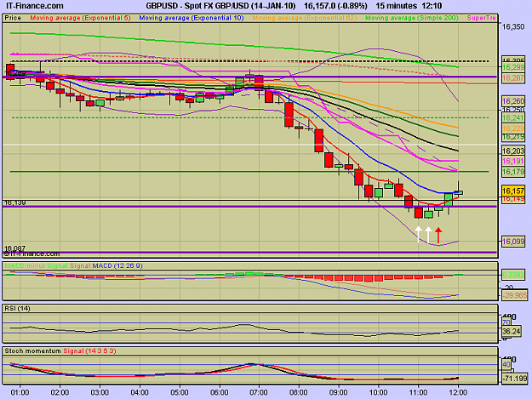Click the 08:00 time axis label
This screenshot has height=399, width=532.
[x=299, y=392]
